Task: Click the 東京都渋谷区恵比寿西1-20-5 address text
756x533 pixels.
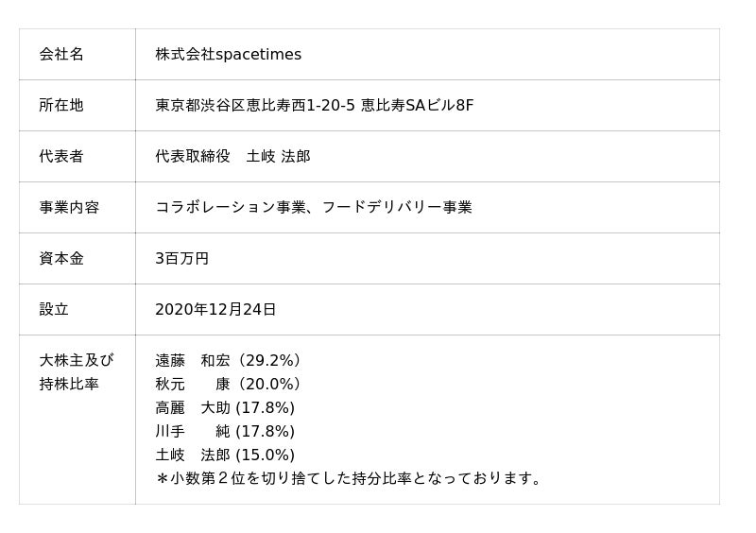Action: click(255, 106)
